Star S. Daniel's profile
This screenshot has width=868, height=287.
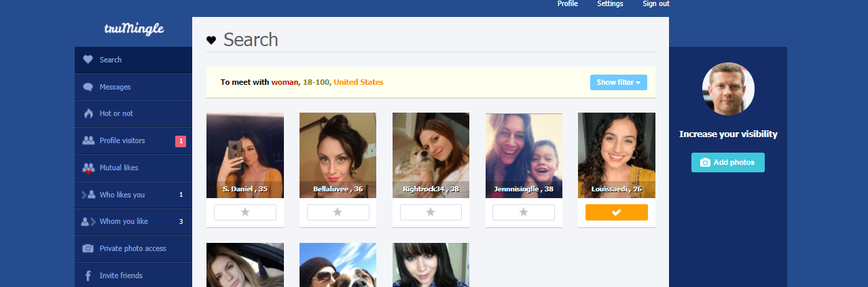[245, 212]
